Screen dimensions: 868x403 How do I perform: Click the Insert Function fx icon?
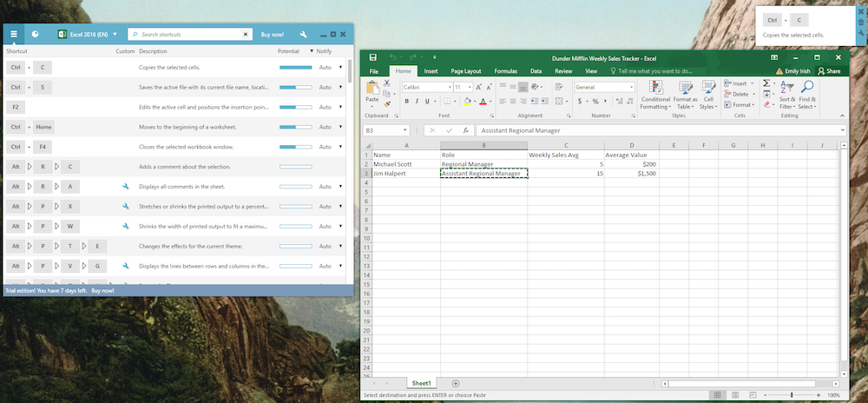point(466,130)
